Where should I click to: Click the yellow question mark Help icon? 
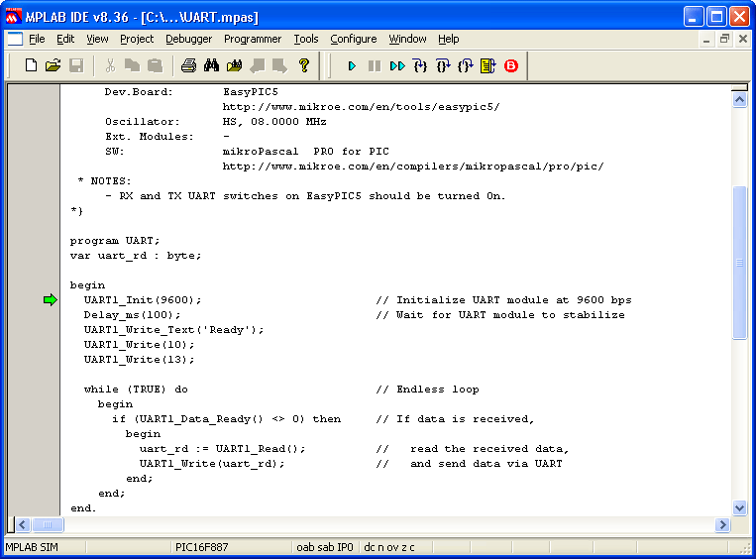tap(304, 65)
